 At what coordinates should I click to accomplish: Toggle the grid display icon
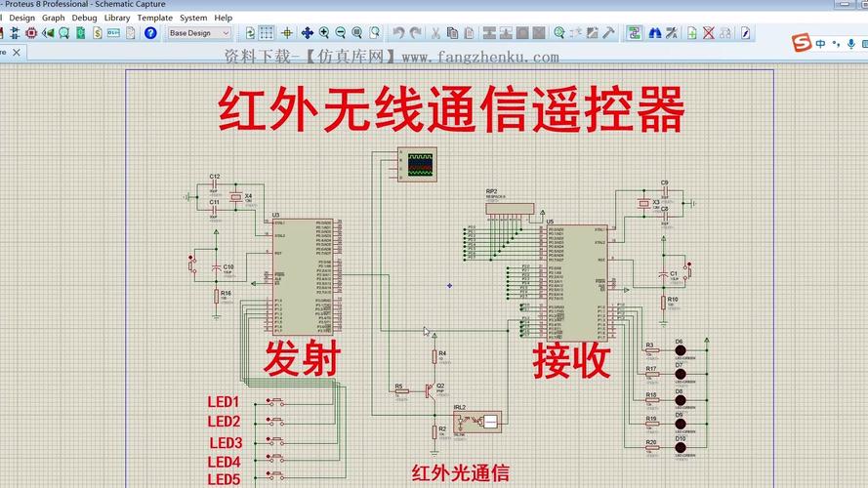[x=267, y=33]
